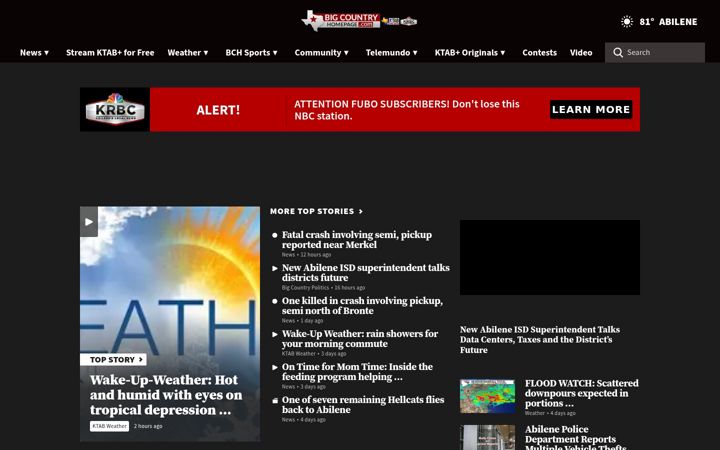Click the Search input field
This screenshot has height=450, width=720.
click(x=655, y=52)
